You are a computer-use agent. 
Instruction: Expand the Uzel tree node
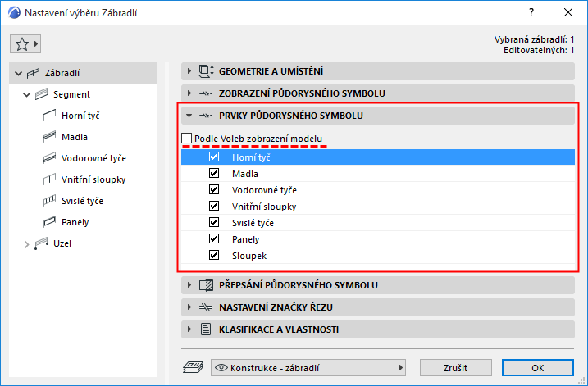click(26, 244)
